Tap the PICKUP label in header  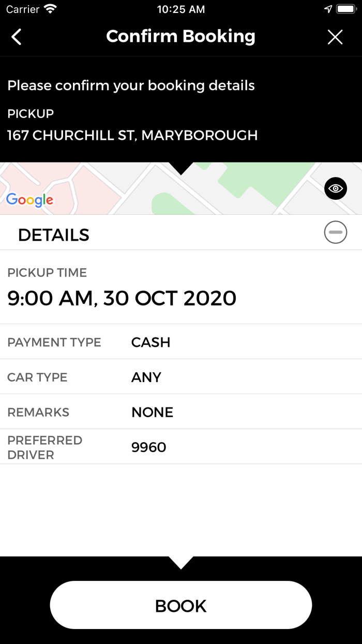click(x=31, y=113)
